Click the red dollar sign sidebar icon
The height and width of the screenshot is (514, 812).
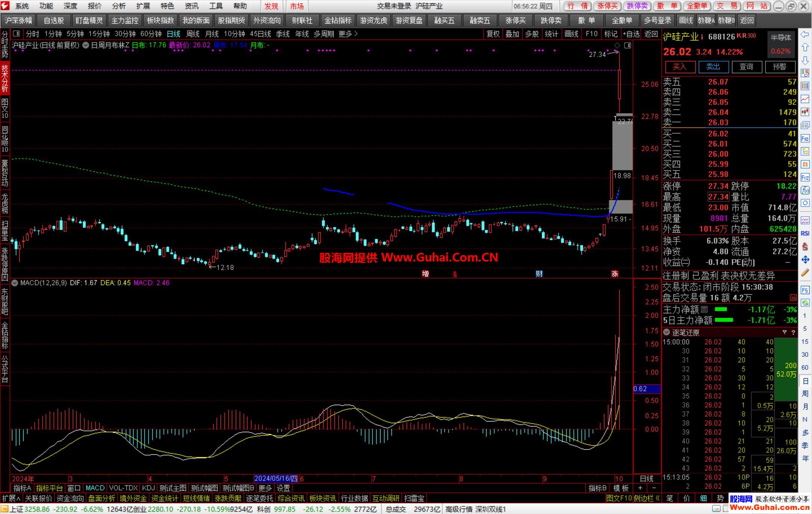pos(805,246)
